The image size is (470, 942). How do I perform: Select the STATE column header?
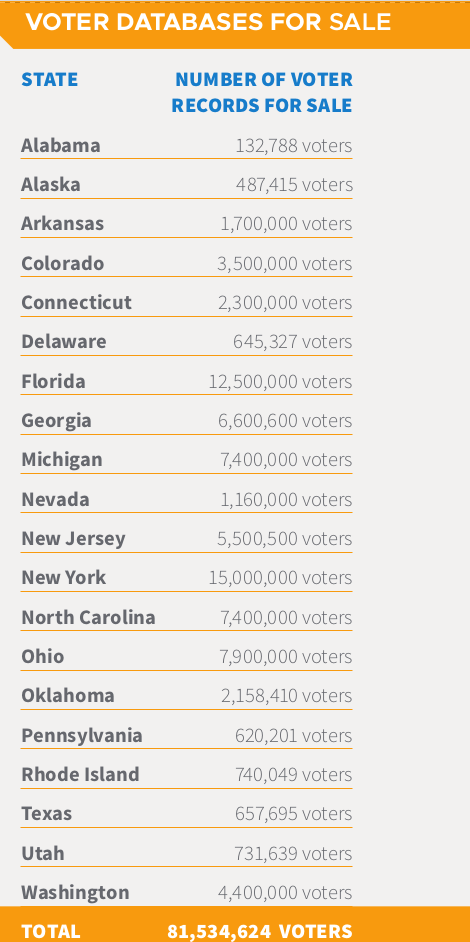click(50, 79)
